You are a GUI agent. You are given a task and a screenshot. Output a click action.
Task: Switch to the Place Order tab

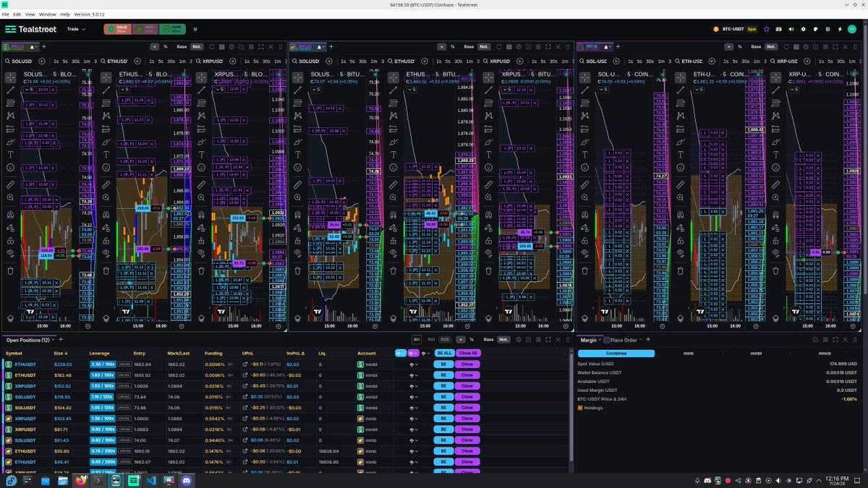624,340
